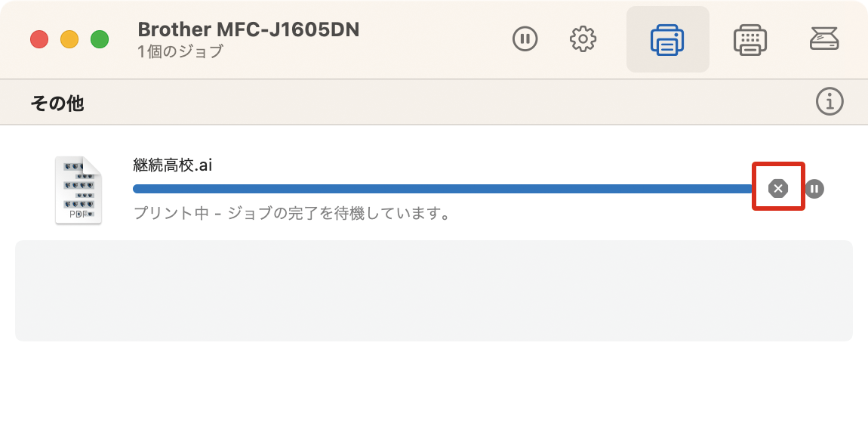Cancel the 継続高校.ai print job

pos(777,188)
